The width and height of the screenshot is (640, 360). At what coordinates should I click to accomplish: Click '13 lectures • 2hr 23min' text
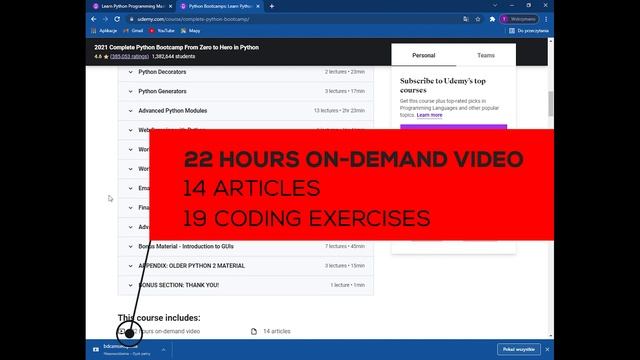tap(339, 111)
